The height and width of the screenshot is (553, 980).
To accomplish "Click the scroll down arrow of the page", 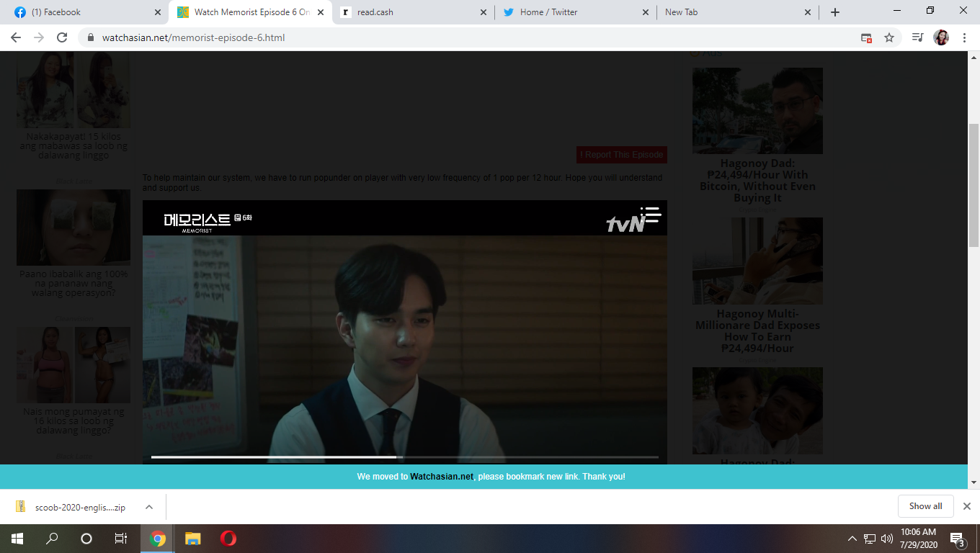I will pos(974,482).
